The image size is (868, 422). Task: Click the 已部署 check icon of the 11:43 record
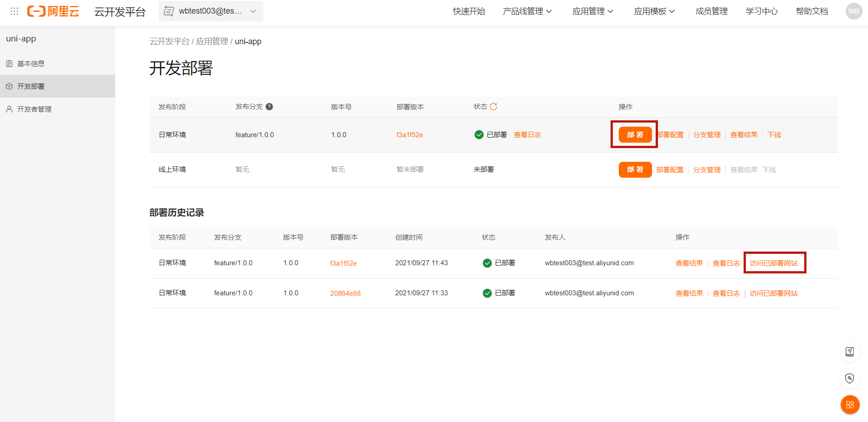(x=487, y=263)
